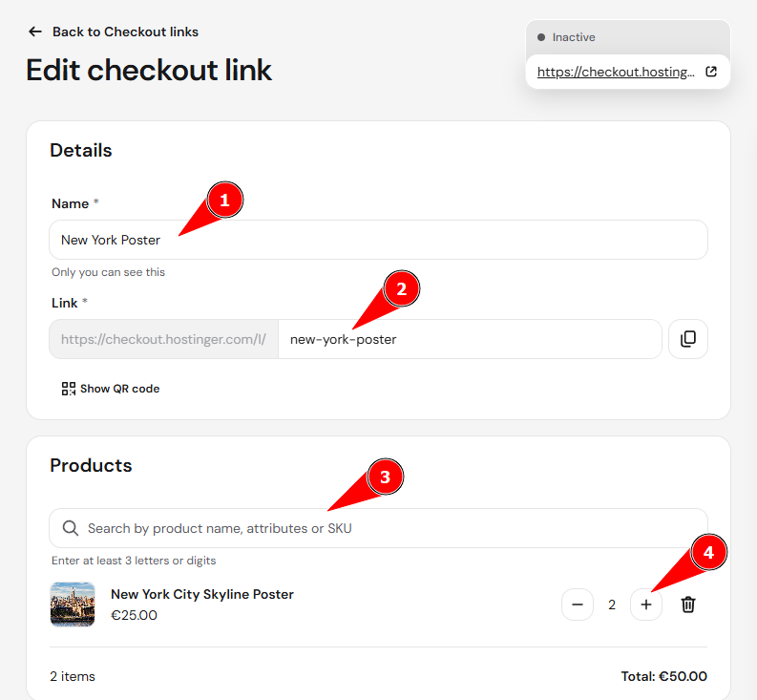Show QR code

pos(111,389)
